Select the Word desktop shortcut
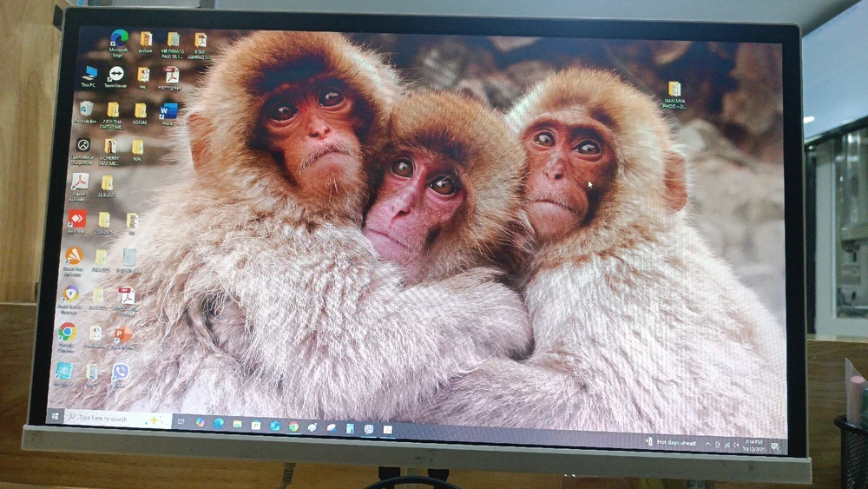Image resolution: width=868 pixels, height=489 pixels. pos(168,111)
